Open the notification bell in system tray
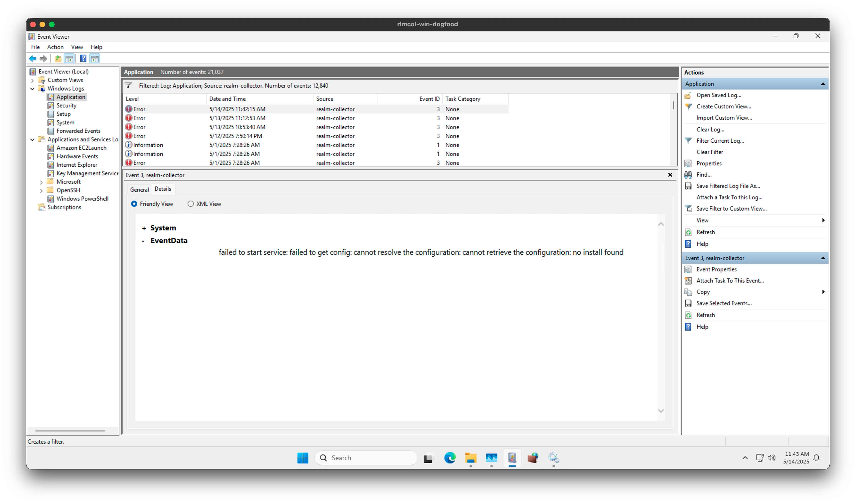 816,458
